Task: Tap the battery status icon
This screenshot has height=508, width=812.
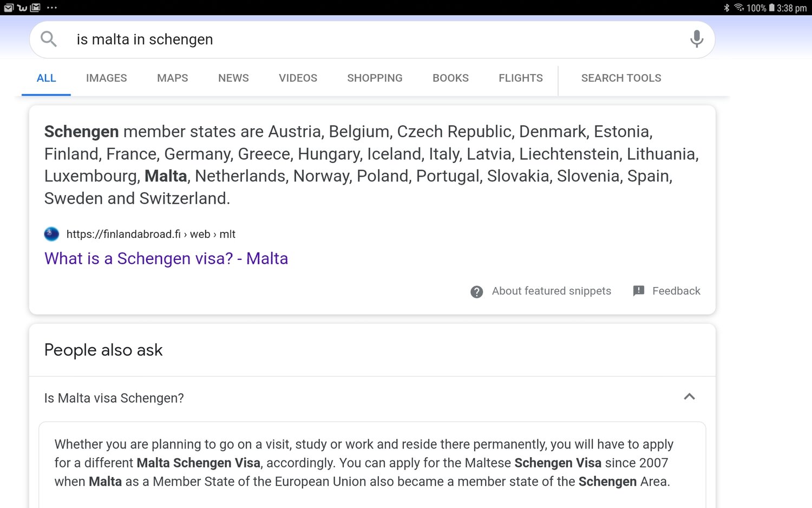Action: [x=771, y=8]
